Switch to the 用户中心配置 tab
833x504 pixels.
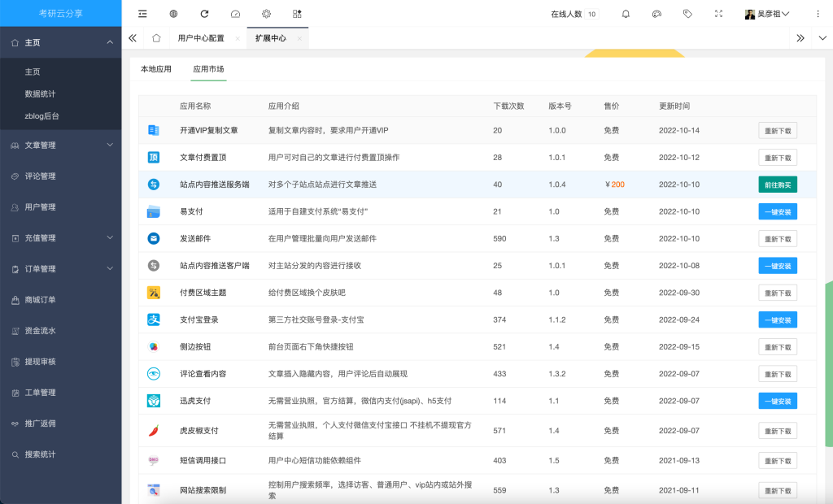(201, 38)
